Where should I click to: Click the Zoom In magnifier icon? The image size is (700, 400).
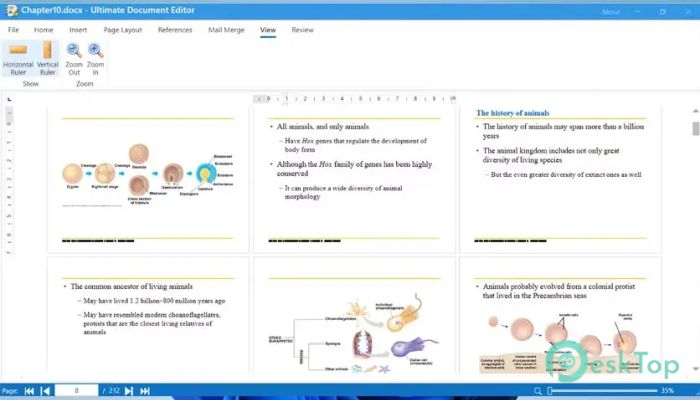coord(96,50)
